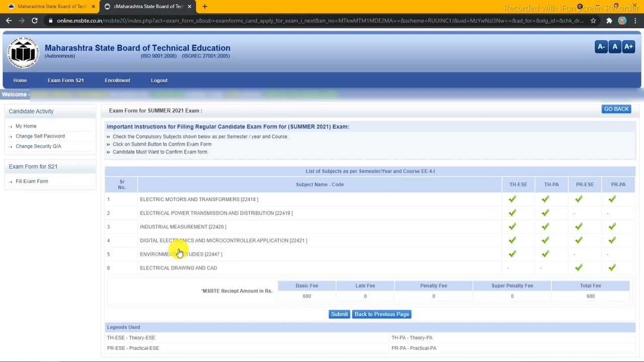Viewport: 644px width, 362px height.
Task: Open browser extensions puzzle icon
Action: [609, 21]
